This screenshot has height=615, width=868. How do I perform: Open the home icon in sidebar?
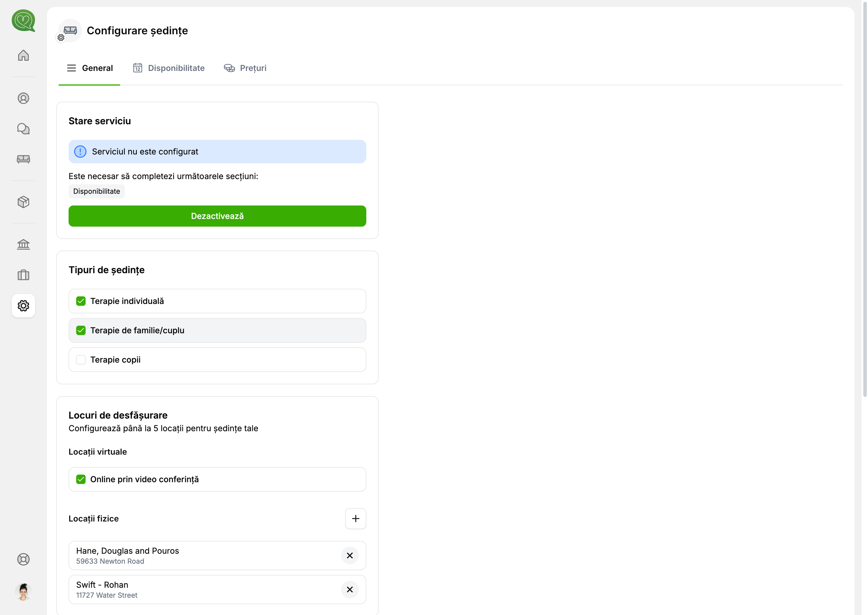23,55
